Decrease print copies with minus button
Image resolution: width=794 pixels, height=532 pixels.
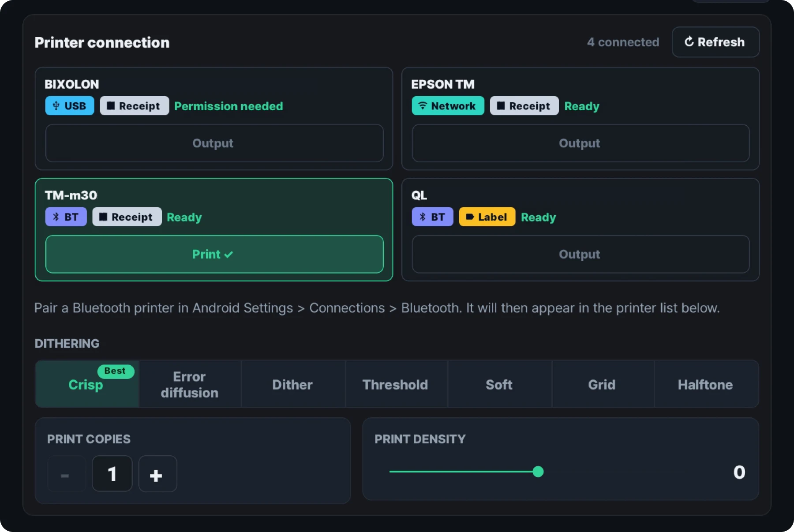click(66, 474)
